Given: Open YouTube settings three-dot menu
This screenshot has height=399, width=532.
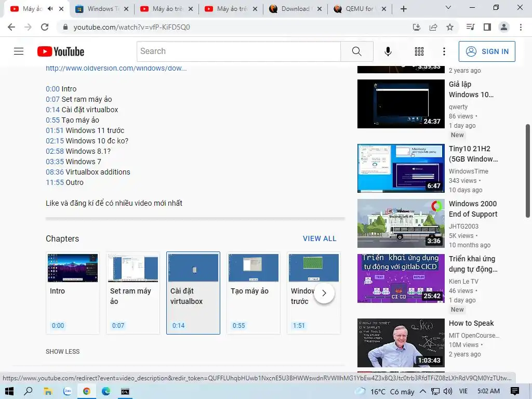Looking at the screenshot, I should click(444, 51).
